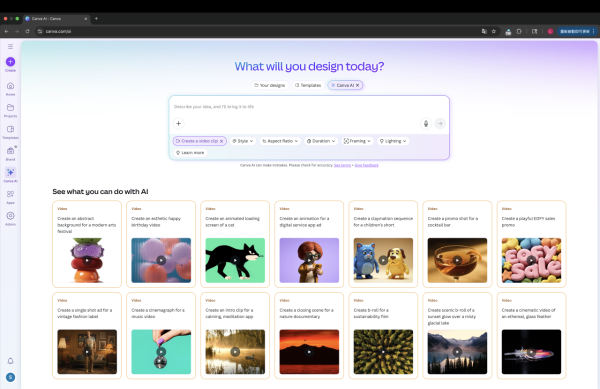Open the Aspect Ratio dropdown
Screen dimensions: 600x389
(x=280, y=141)
